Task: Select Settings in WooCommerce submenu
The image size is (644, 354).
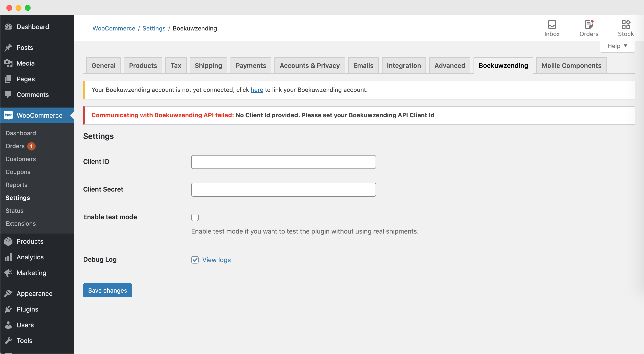Action: [x=18, y=198]
